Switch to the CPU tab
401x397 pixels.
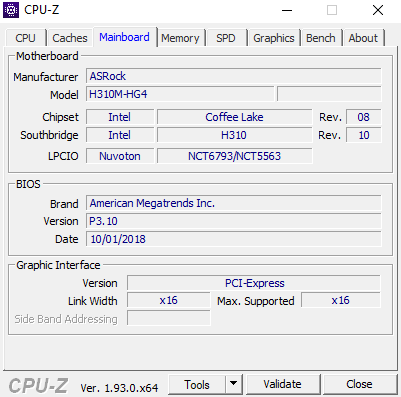pos(25,38)
